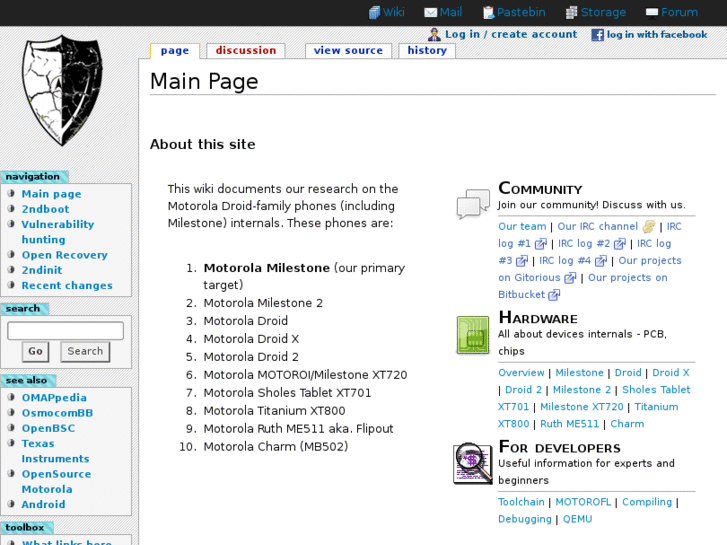Click the Storage icon in top bar

coord(572,13)
